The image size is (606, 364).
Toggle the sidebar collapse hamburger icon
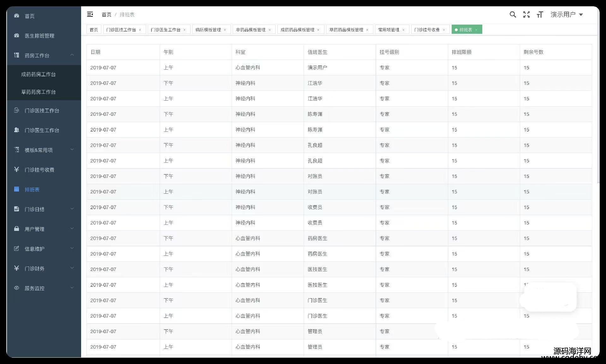point(90,14)
